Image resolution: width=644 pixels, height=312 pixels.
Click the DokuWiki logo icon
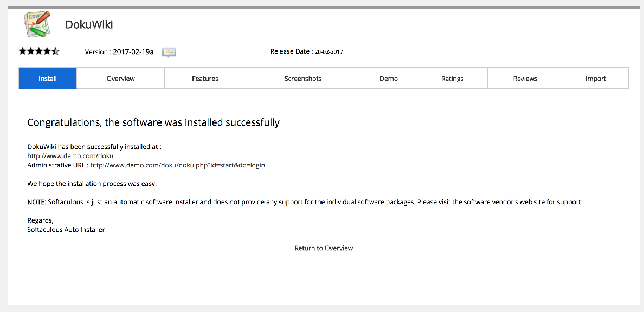[x=37, y=24]
